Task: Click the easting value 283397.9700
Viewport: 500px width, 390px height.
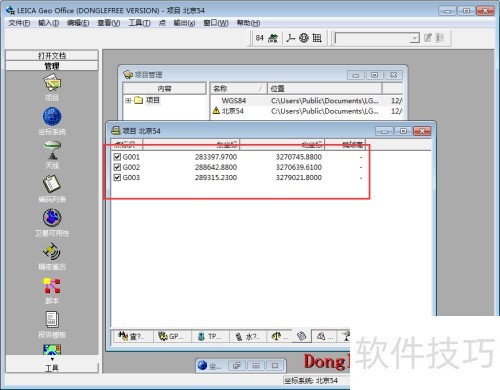Action: 216,157
